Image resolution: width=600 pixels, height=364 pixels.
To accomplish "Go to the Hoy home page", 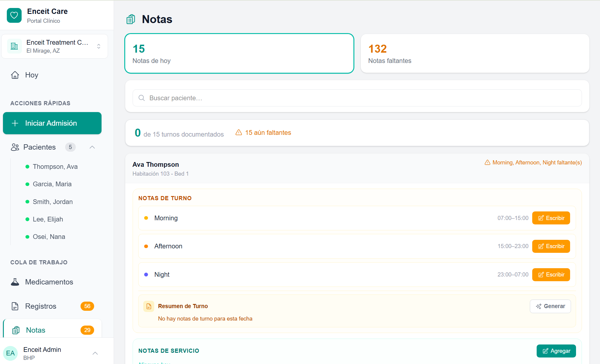I will (32, 75).
